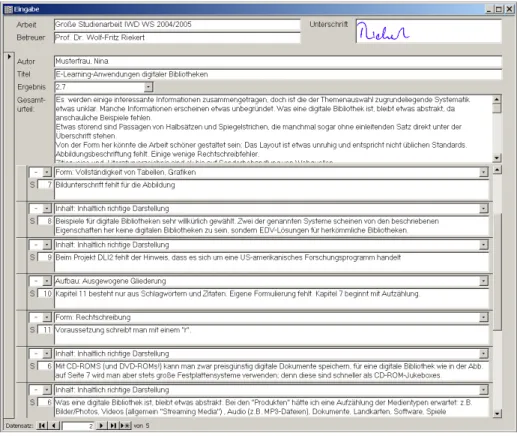Jump to the last record
The image size is (517, 436).
pos(113,426)
